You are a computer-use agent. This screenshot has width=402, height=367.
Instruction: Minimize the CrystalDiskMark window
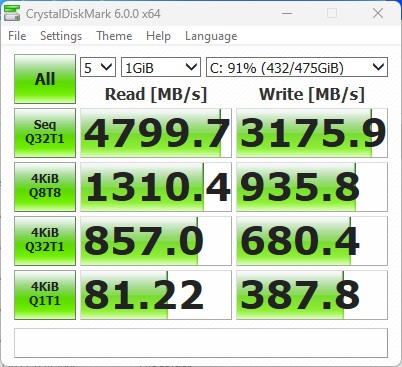pos(287,14)
